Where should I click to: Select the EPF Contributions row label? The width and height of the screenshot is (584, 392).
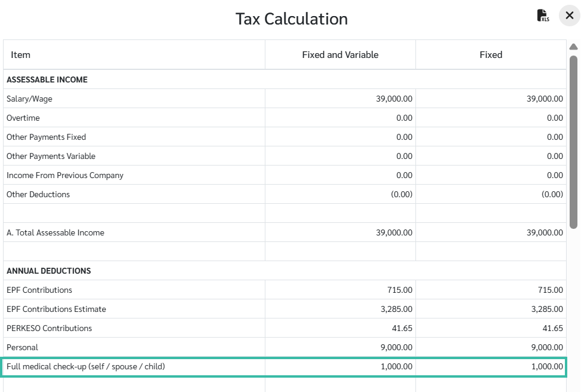[x=39, y=290]
